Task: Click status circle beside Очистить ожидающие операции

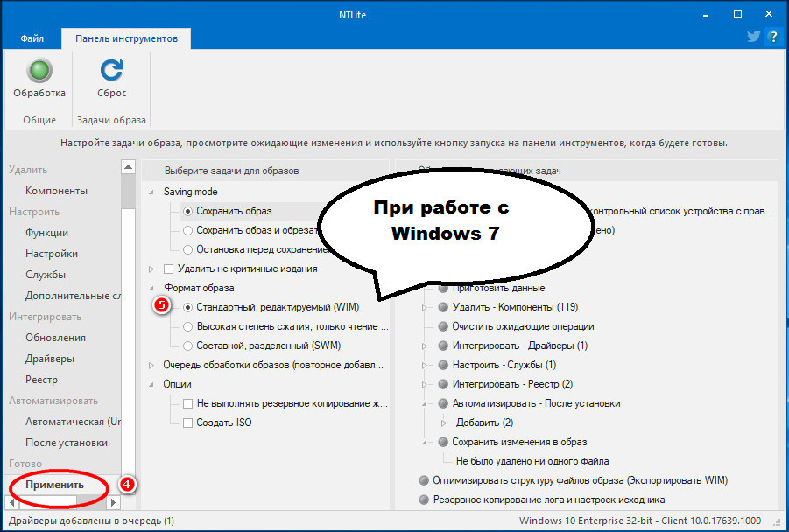Action: [x=443, y=327]
